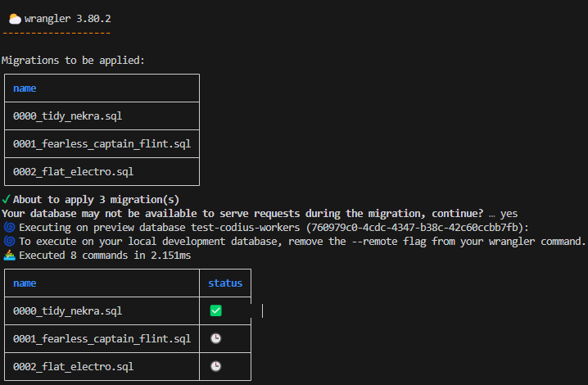
Task: Click 0002_flat_electro.sql in the status table
Action: (73, 367)
